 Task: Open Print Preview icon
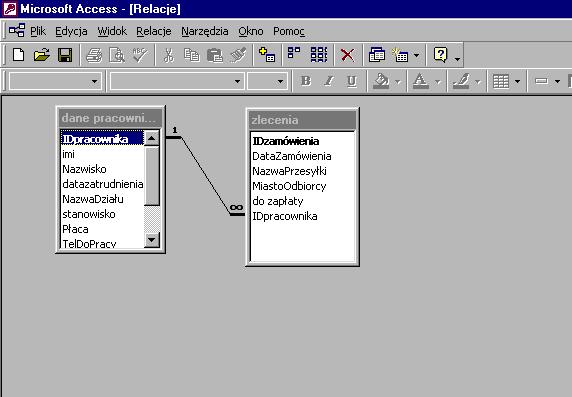pos(117,55)
